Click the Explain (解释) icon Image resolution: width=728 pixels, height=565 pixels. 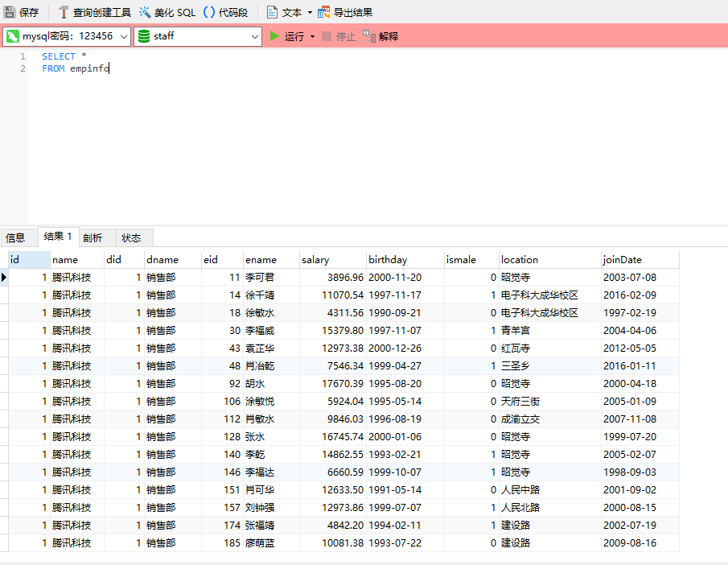[x=369, y=36]
